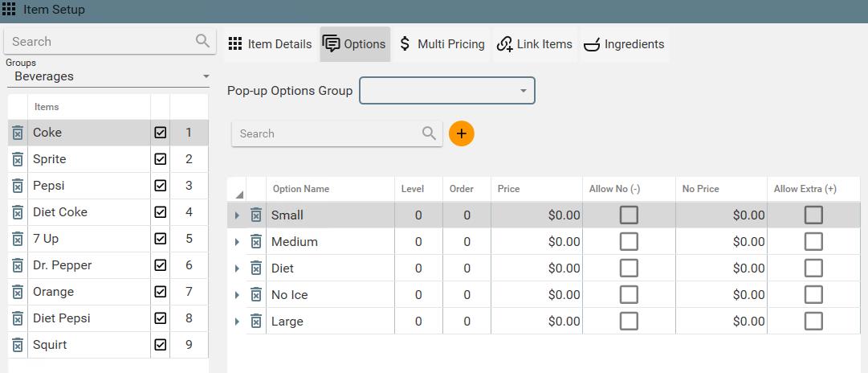This screenshot has height=373, width=868.
Task: Uncheck the Dr. Pepper item checkbox
Action: pyautogui.click(x=161, y=265)
